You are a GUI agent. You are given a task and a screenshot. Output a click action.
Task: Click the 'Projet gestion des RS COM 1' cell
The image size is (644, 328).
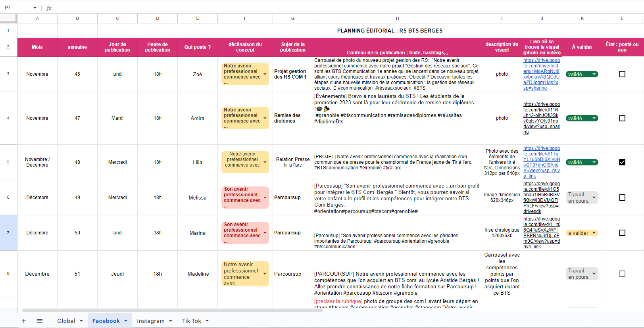293,74
